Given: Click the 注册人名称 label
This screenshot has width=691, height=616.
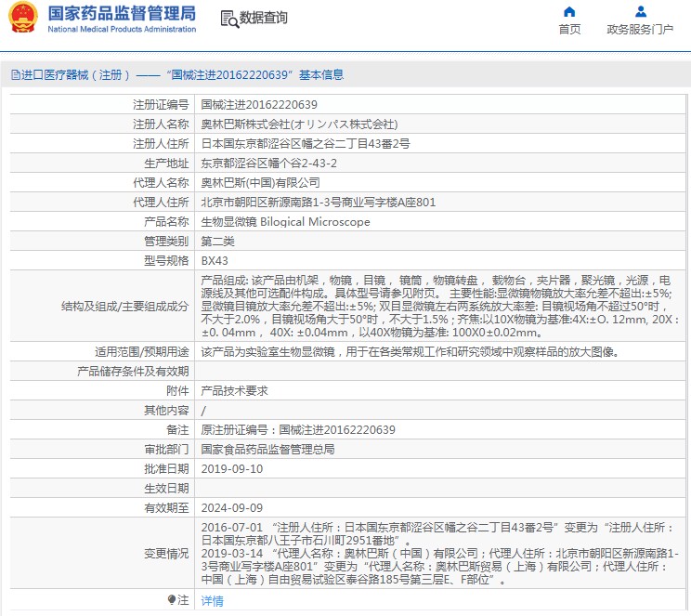Looking at the screenshot, I should [x=161, y=125].
